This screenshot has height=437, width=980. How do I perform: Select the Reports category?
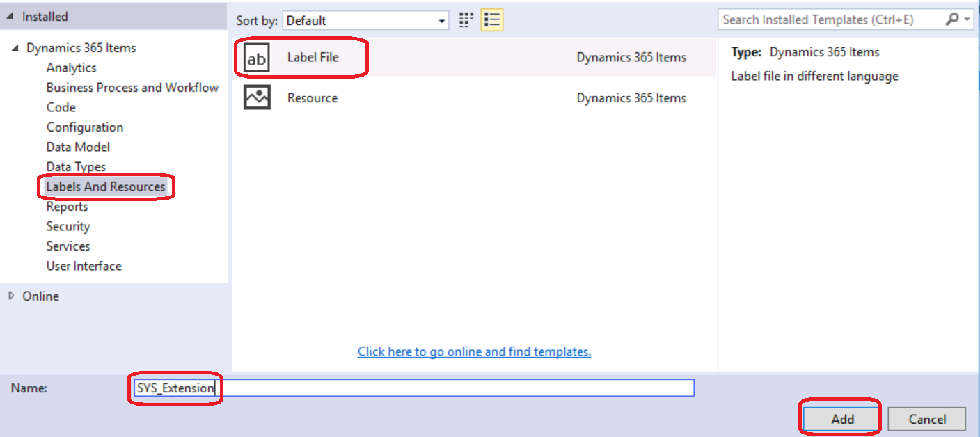tap(67, 207)
